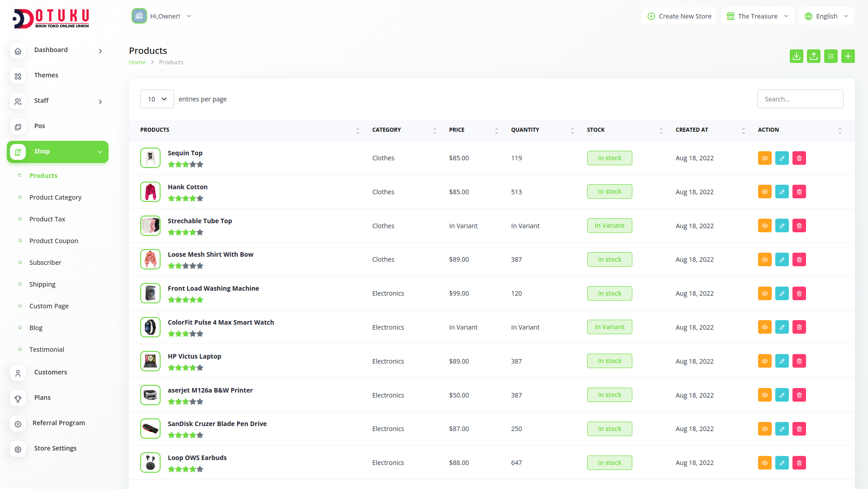The width and height of the screenshot is (868, 489).
Task: Delete the ColorFit Pulse 4 Smart Watch
Action: click(x=799, y=327)
